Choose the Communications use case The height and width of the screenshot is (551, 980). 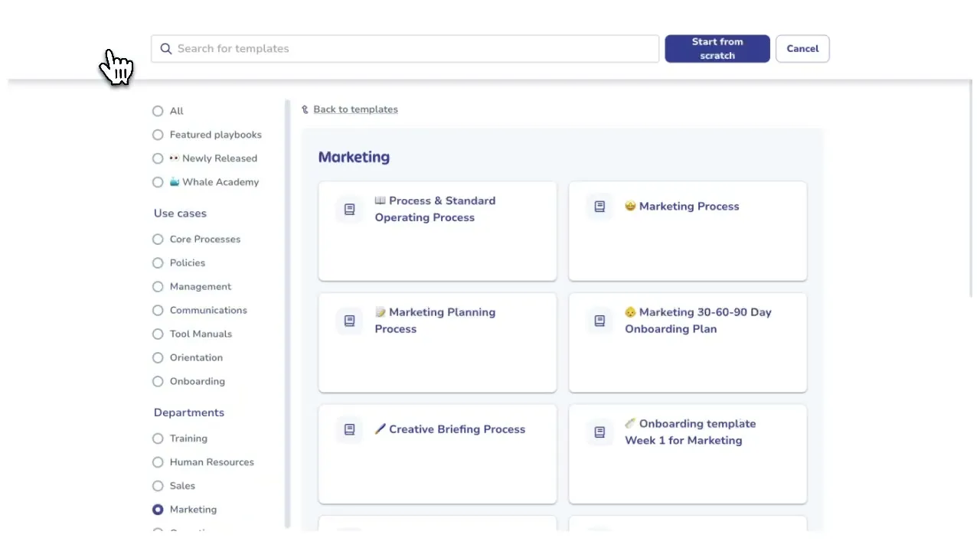[158, 311]
